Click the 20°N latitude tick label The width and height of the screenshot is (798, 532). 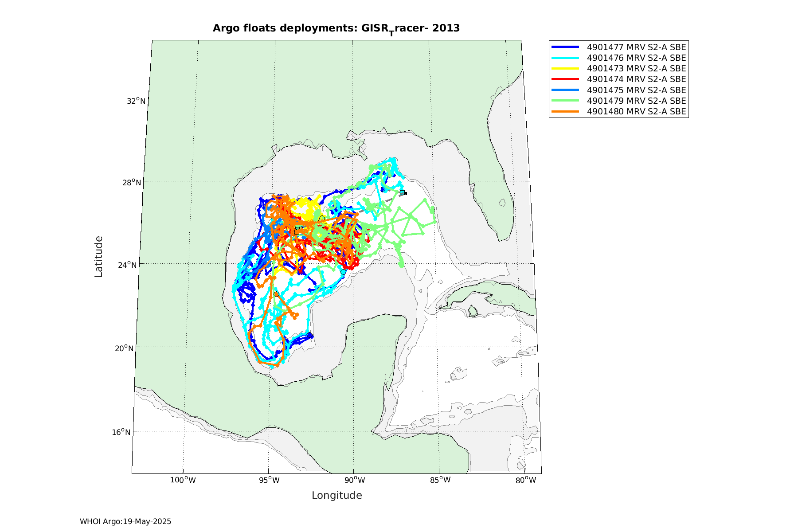pos(124,348)
